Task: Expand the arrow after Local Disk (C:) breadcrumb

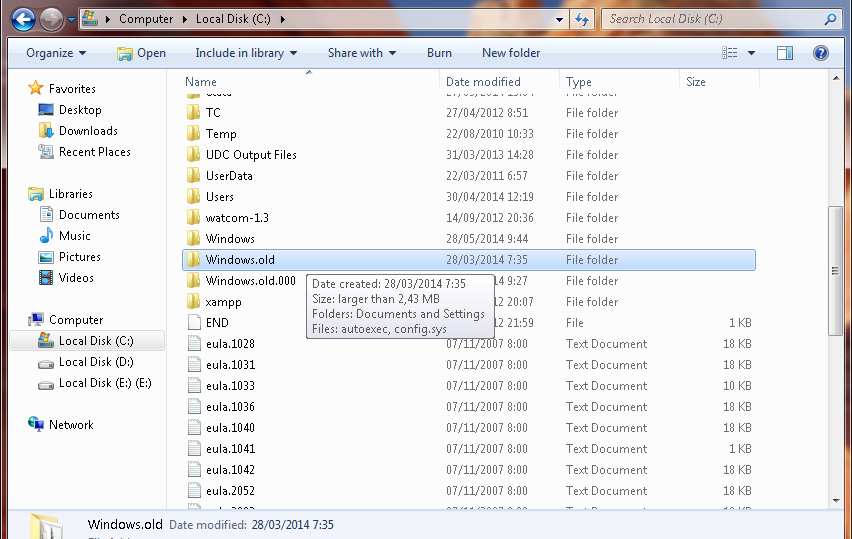Action: tap(283, 20)
